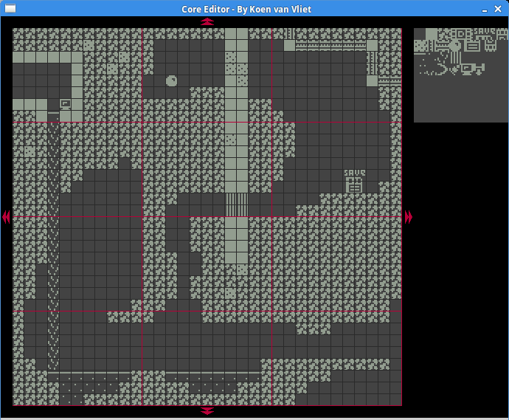Select the vertical bars tile in palette
The height and width of the screenshot is (420, 509).
(455, 58)
